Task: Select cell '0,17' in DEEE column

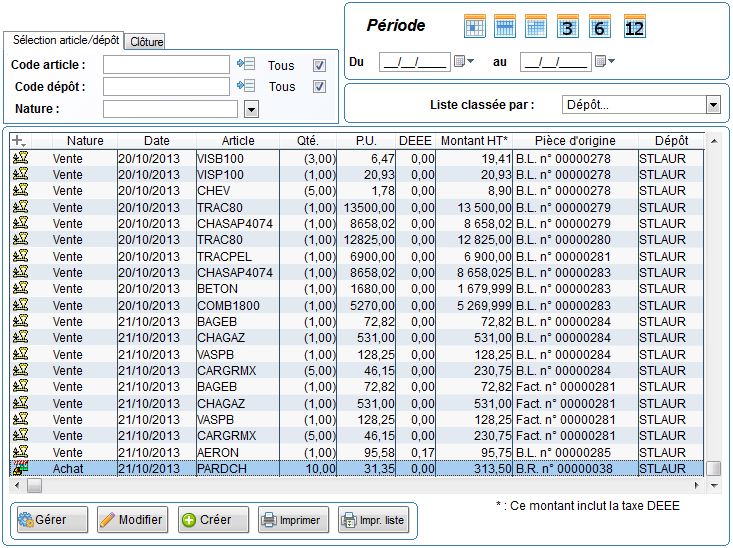Action: [x=416, y=453]
